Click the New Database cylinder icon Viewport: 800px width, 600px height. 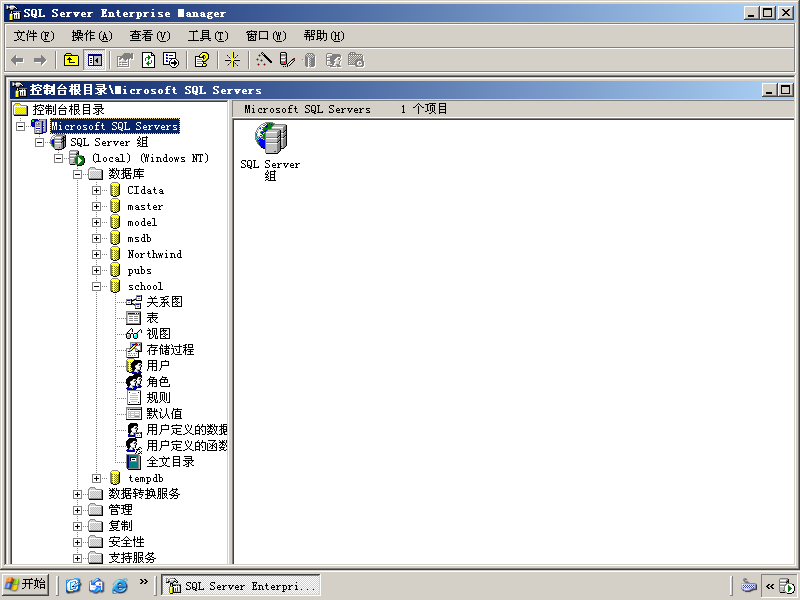point(310,60)
